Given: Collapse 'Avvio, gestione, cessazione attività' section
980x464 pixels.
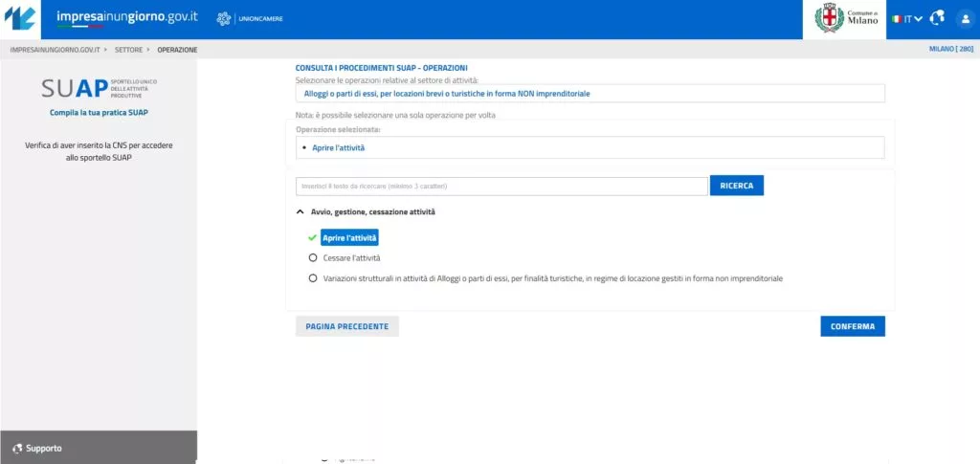Looking at the screenshot, I should click(x=301, y=211).
